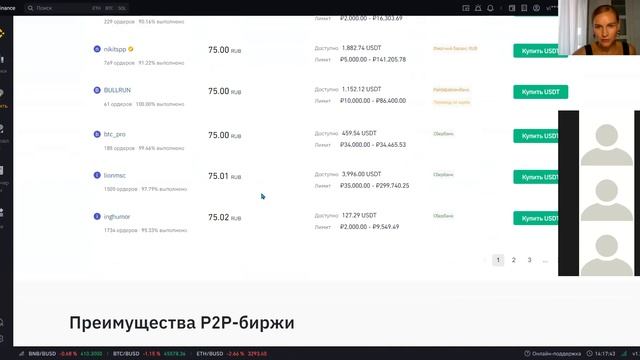Viewport: 640px width, 360px height.
Task: Click the 14:17:43 time in the status bar
Action: (605, 353)
